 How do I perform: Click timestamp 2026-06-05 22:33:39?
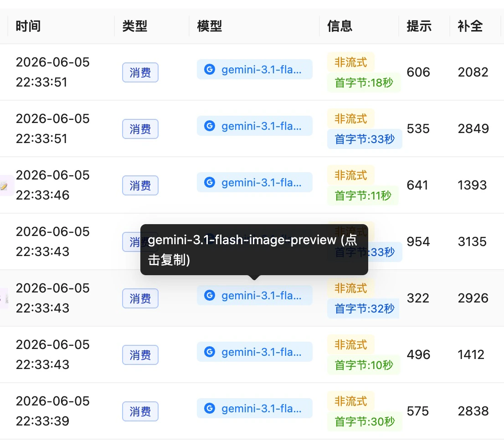[x=53, y=411]
